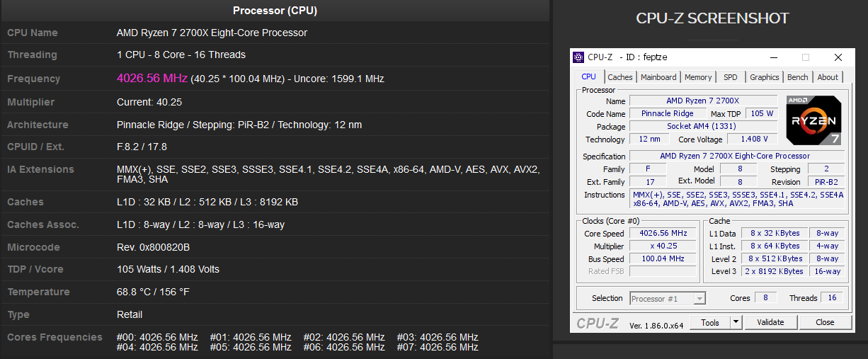
Task: Open the Graphics tab
Action: coord(764,77)
